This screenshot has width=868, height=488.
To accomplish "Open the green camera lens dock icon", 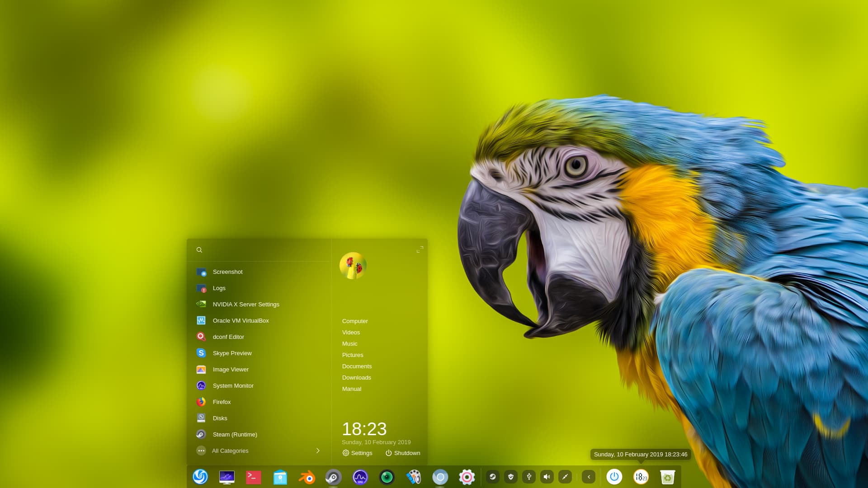I will click(x=387, y=477).
